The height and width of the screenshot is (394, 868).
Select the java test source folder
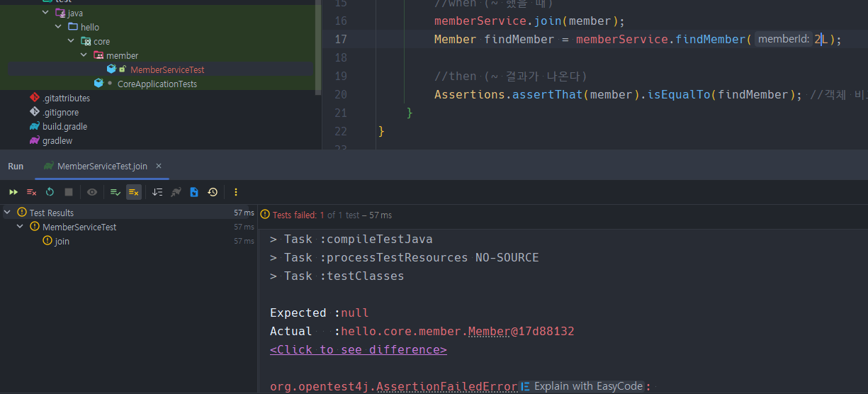pos(74,13)
